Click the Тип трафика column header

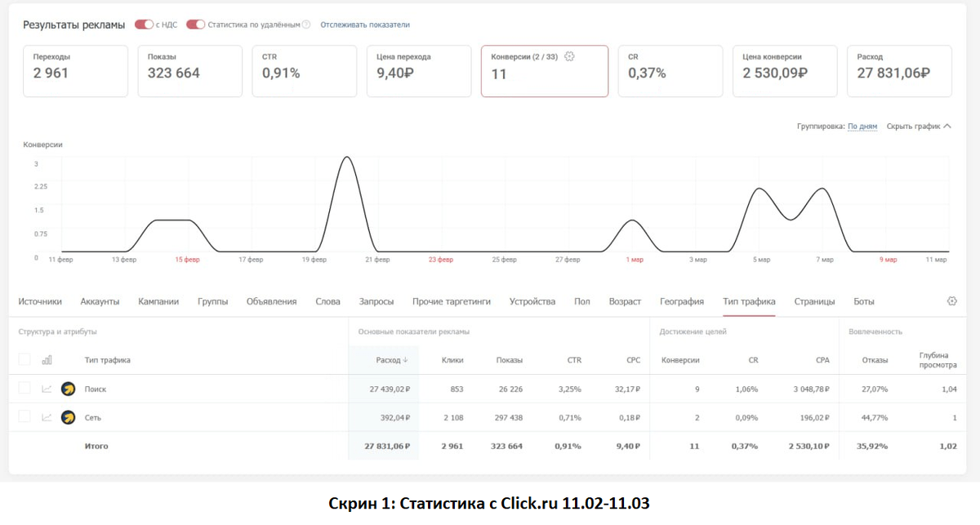107,360
